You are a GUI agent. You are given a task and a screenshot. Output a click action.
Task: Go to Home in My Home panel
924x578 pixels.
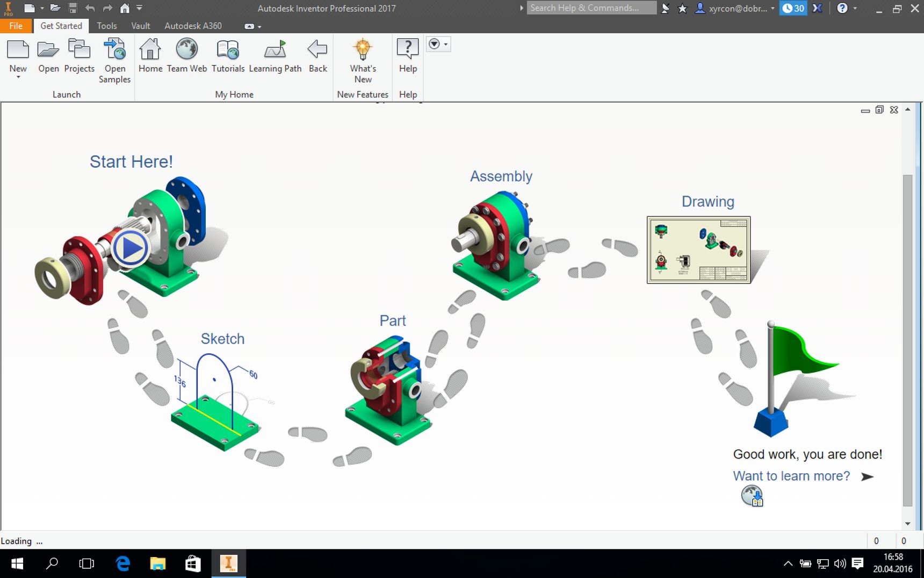point(150,55)
